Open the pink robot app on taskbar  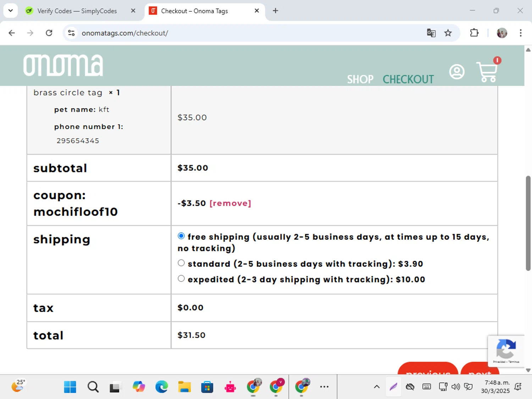pos(230,387)
